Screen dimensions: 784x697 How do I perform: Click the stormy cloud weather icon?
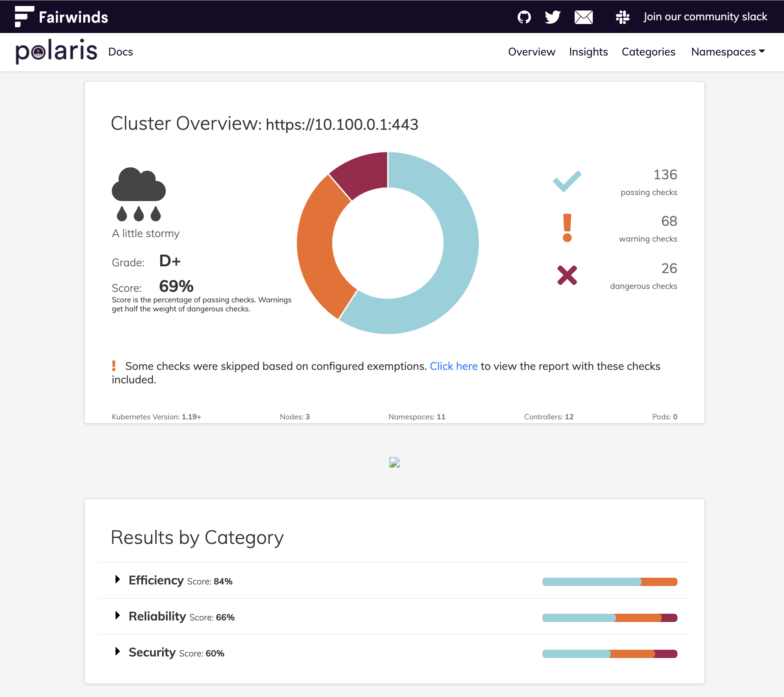[x=138, y=194]
